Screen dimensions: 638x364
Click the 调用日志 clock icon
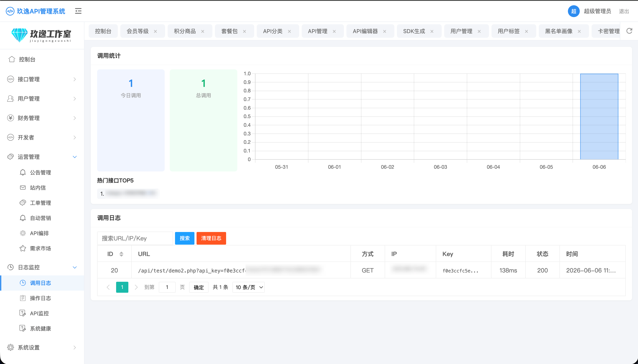[x=23, y=283]
